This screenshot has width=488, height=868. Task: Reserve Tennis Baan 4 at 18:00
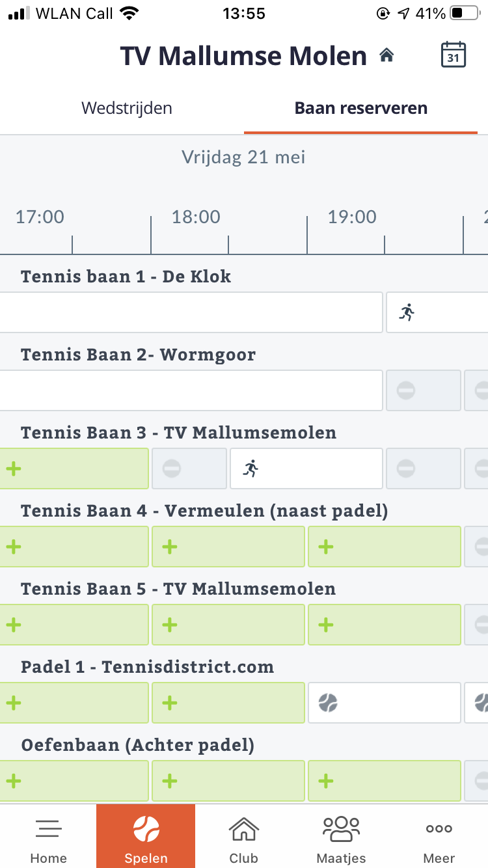coord(228,547)
